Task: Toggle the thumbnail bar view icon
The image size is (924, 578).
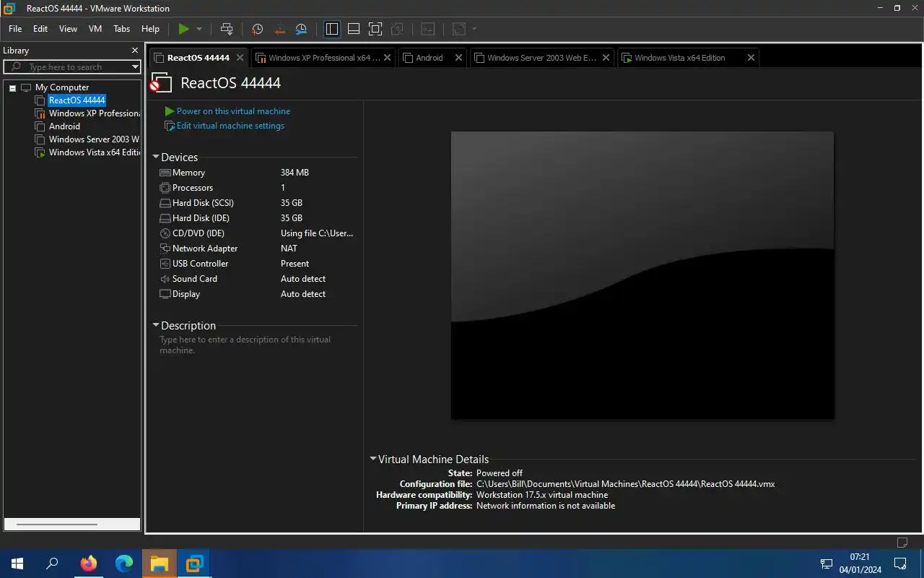Action: [354, 29]
